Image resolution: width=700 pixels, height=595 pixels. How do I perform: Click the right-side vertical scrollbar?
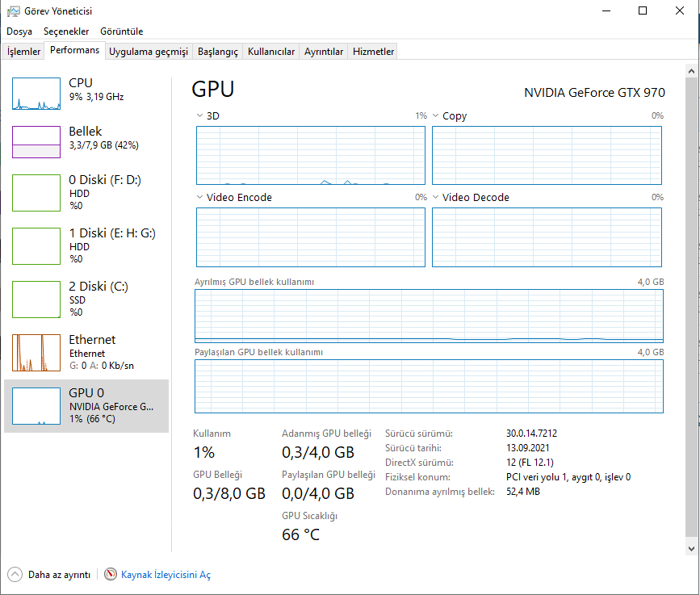tap(690, 307)
